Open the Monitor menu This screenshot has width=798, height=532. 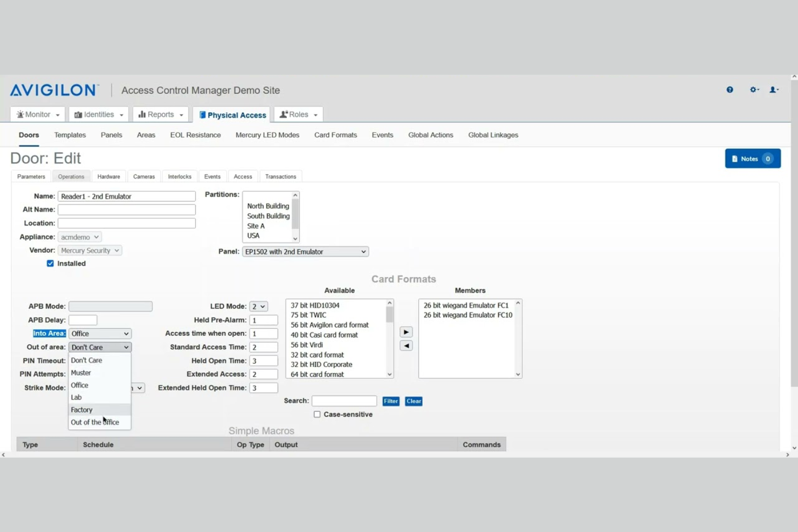pyautogui.click(x=38, y=114)
